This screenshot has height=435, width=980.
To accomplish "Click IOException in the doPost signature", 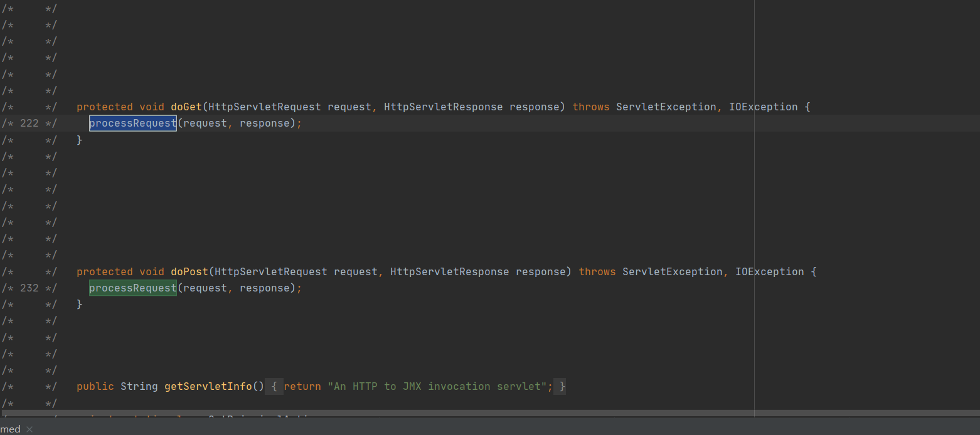I will point(769,272).
